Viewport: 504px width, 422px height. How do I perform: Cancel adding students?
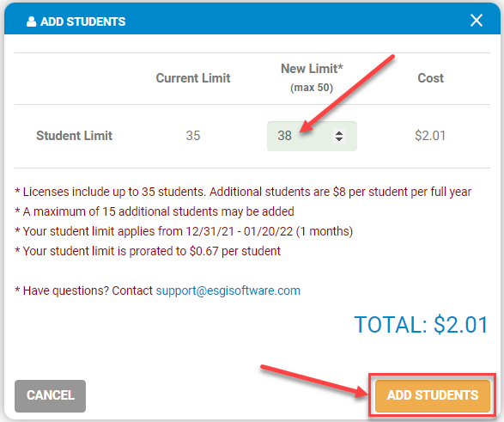tap(50, 395)
